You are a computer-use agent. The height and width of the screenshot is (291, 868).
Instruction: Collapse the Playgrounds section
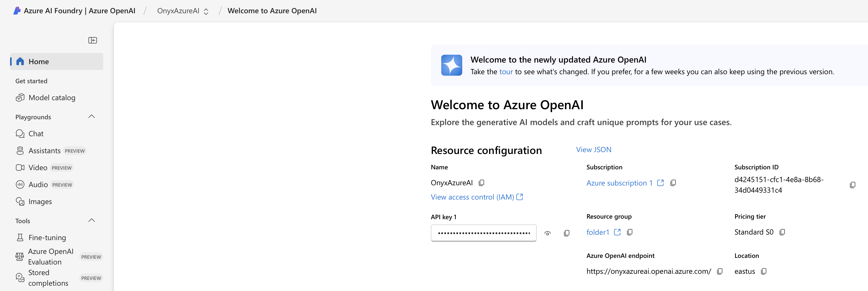[x=91, y=116]
